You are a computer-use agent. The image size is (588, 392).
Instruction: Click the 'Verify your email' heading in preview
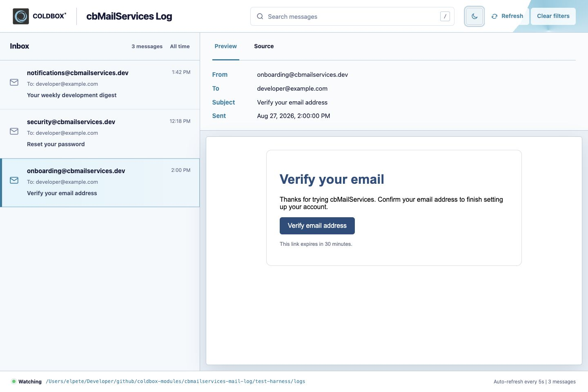[x=332, y=179]
